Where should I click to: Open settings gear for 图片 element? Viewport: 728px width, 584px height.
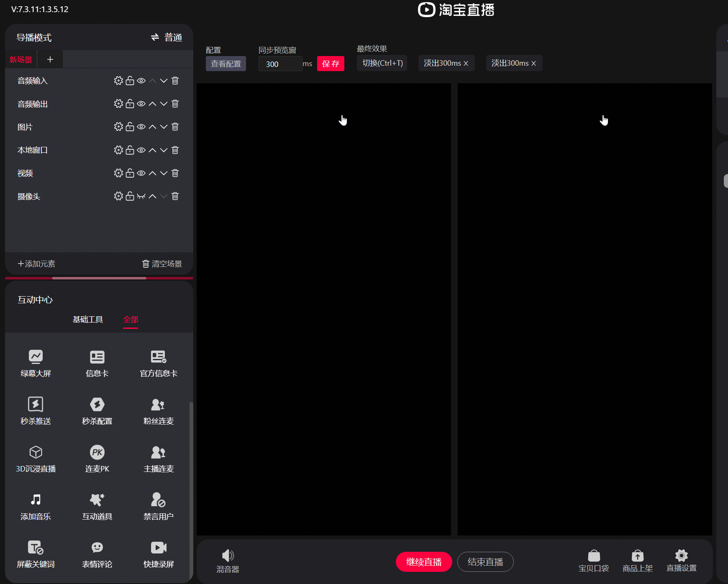point(118,126)
